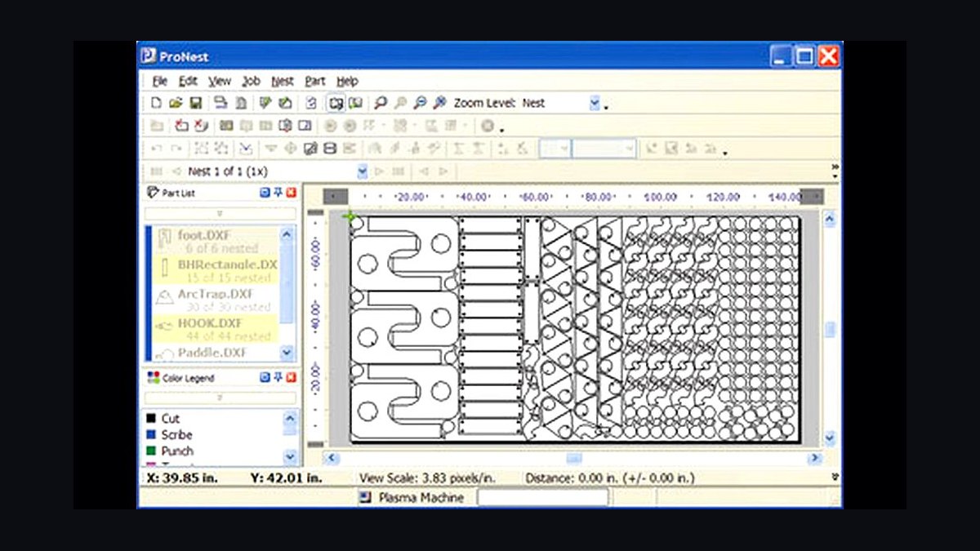Click the horizontal scrollbar thumb under the nest

point(575,458)
